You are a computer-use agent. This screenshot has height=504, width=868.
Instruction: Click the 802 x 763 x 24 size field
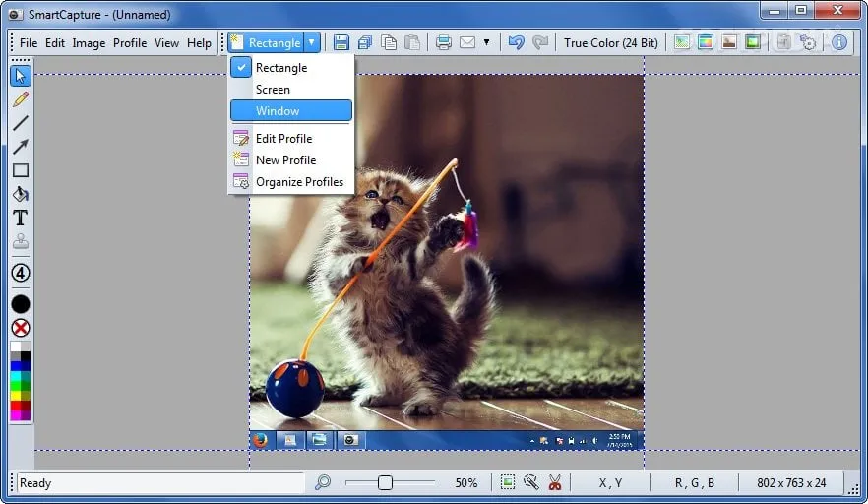791,483
